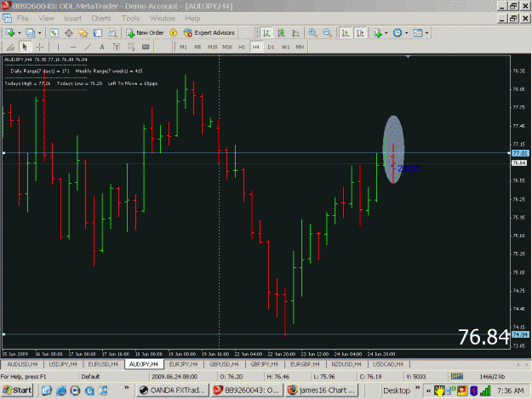Open the Windows Start menu
The image size is (532, 399).
point(17,390)
